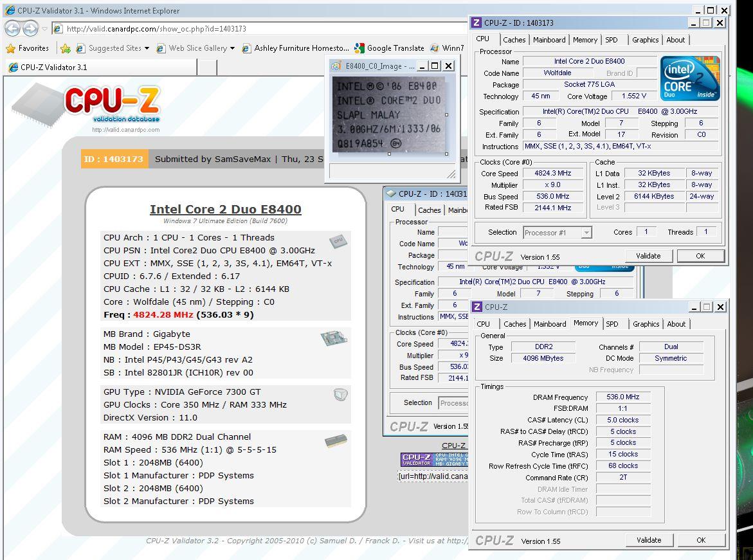Switch to CPU tab in the Memory CPU-Z window
Image resolution: width=753 pixels, height=560 pixels.
coord(484,324)
